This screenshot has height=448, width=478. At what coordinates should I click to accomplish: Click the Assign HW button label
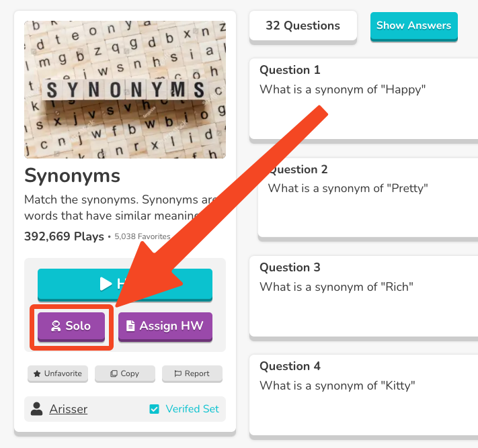(x=171, y=326)
